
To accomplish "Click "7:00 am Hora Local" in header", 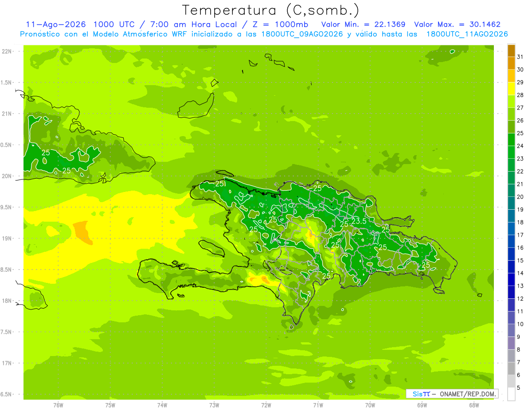I will tap(193, 24).
